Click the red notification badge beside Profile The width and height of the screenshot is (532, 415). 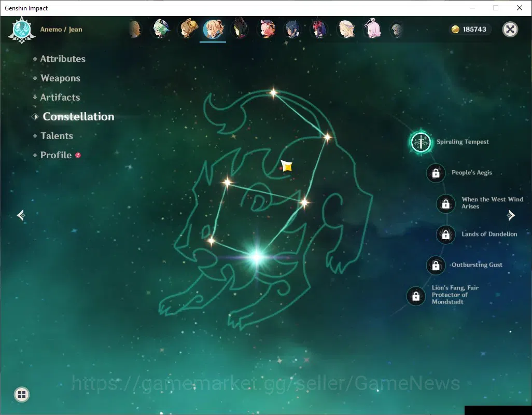(78, 155)
